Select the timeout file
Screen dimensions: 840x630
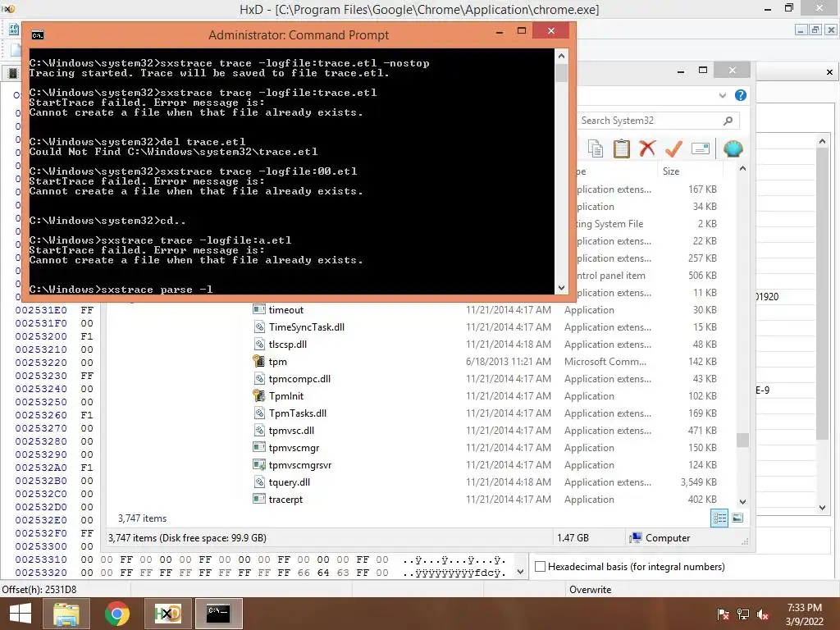pos(286,310)
